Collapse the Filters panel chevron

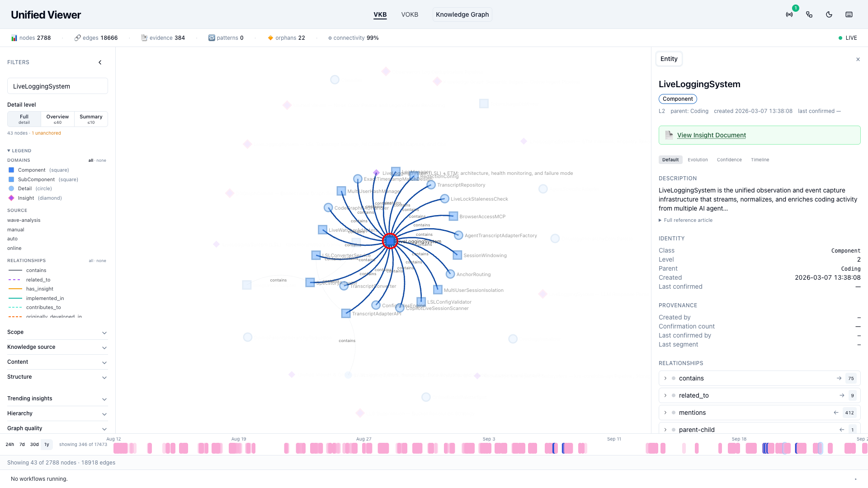100,62
